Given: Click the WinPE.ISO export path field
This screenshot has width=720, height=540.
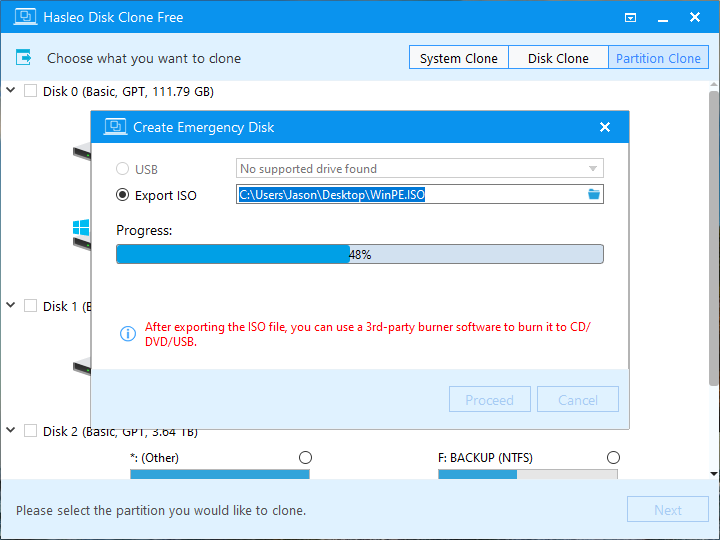Looking at the screenshot, I should [420, 194].
